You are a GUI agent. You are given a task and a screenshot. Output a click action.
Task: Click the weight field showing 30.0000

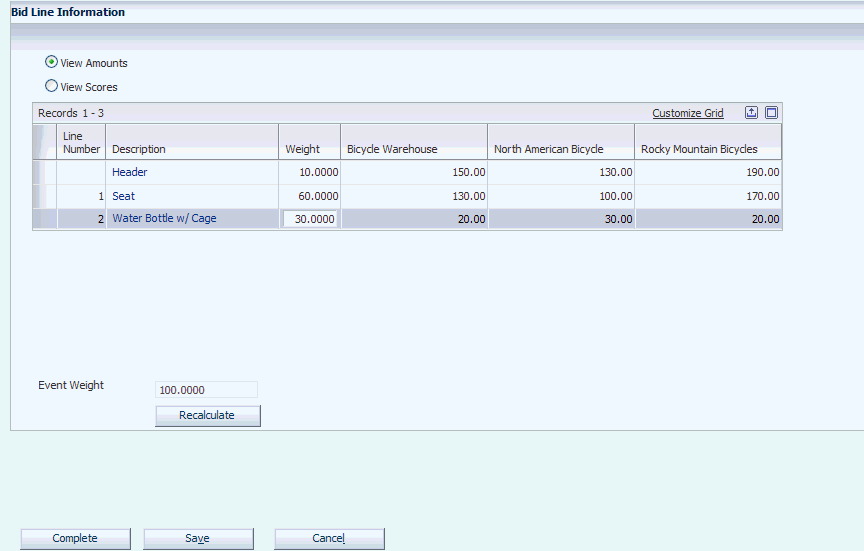point(310,219)
